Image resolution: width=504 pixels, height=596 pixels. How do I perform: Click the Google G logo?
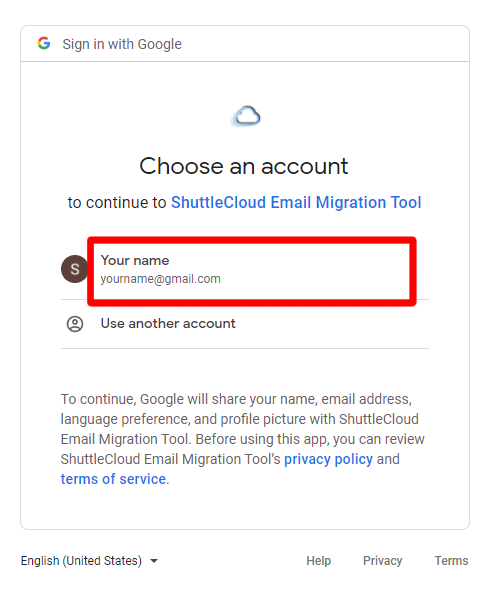click(x=44, y=43)
